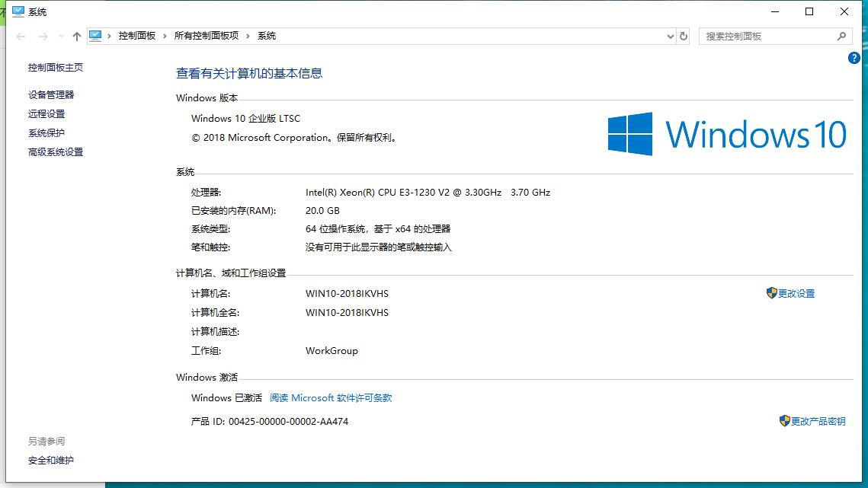Screen dimensions: 868x488
Task: Open the recent locations dropdown arrow
Action: (x=61, y=37)
